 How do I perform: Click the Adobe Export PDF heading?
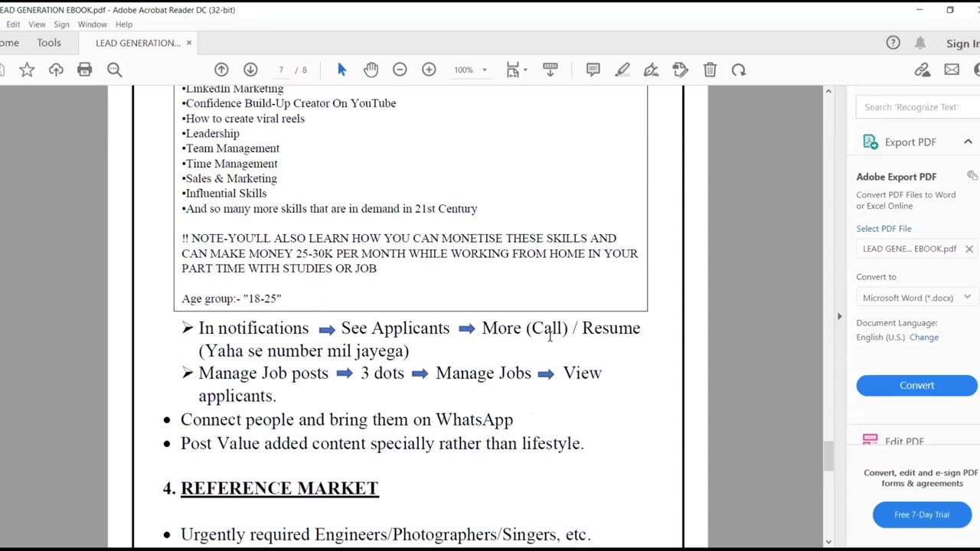(897, 177)
